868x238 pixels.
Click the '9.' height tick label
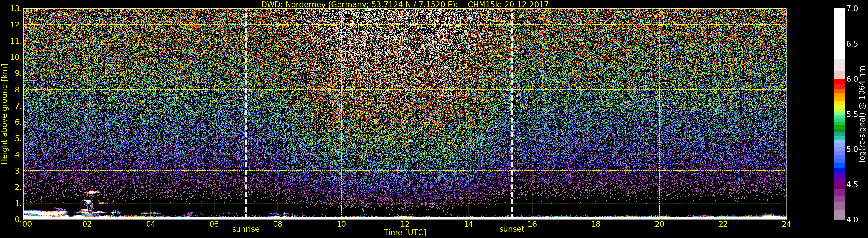pos(18,73)
